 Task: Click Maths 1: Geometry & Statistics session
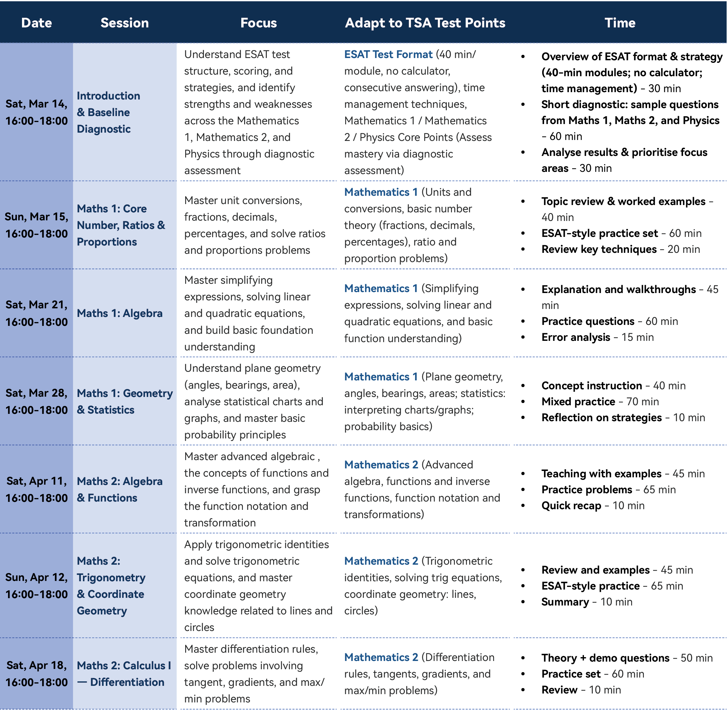click(x=124, y=401)
